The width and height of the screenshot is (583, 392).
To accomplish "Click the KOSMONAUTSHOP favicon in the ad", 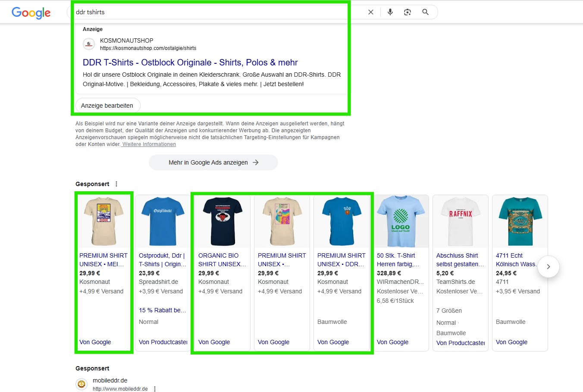I will coord(89,44).
